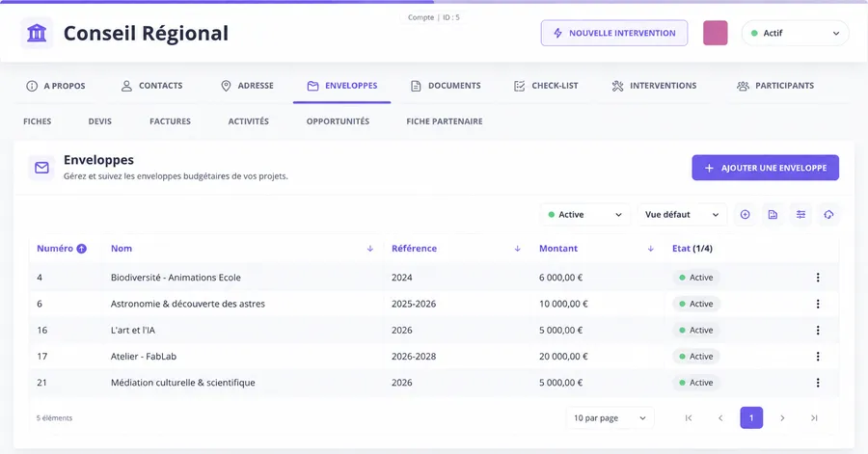
Task: Click the Ajouter une enveloppe button
Action: (x=765, y=168)
